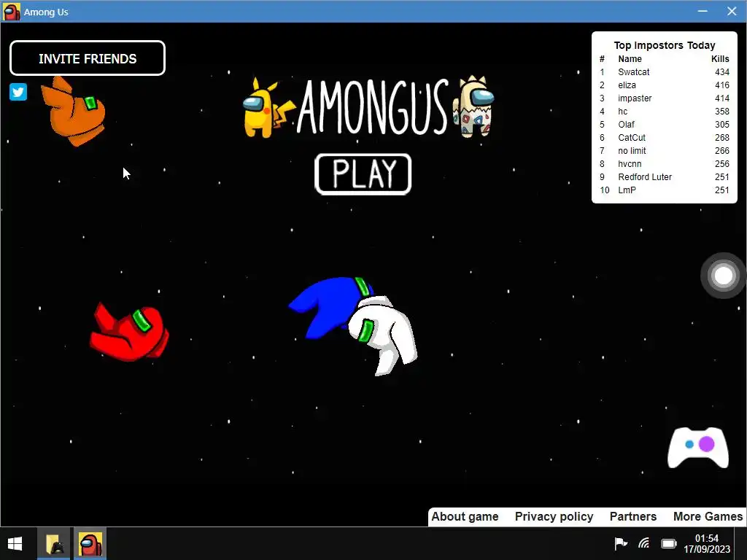Select the hvcnn leaderboard entry
747x560 pixels.
(x=664, y=164)
